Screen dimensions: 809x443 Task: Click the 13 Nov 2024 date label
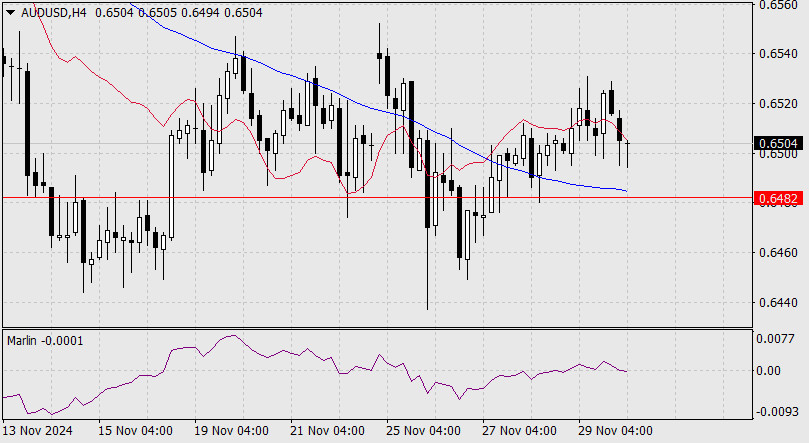(38, 431)
